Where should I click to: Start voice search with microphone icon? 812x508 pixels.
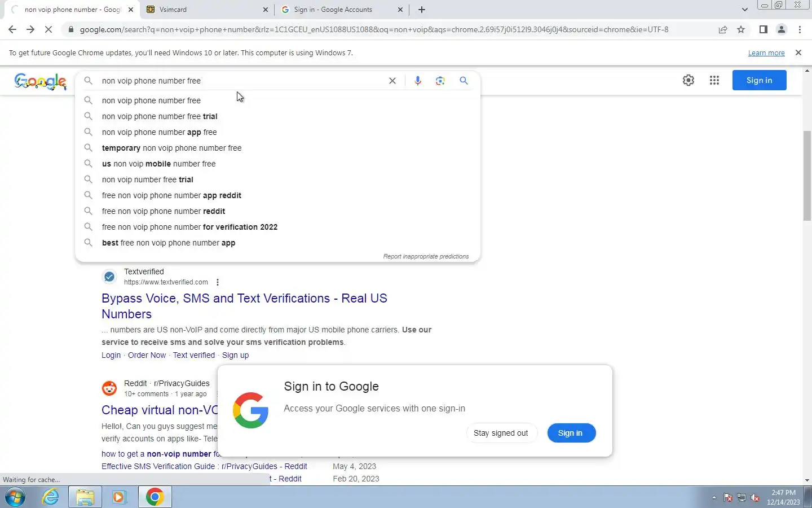(x=418, y=81)
